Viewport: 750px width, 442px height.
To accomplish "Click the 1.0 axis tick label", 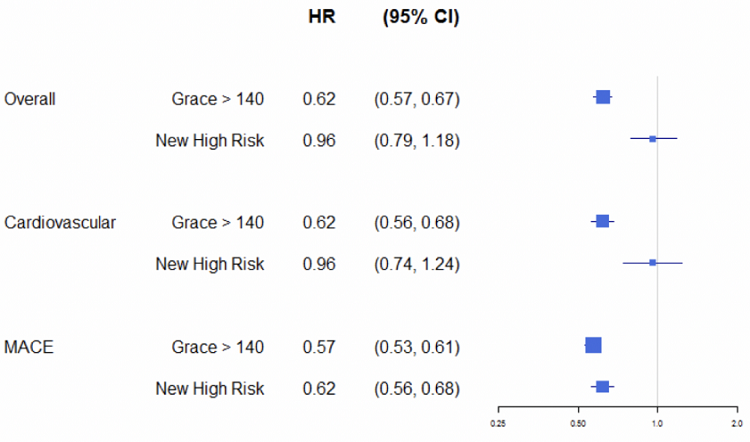I will tap(657, 422).
